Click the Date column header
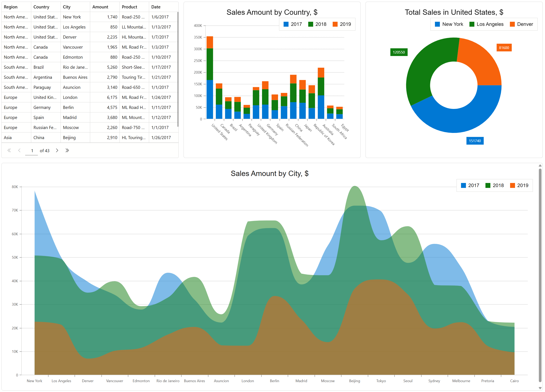Viewport: 545px width, 392px height. pyautogui.click(x=156, y=7)
